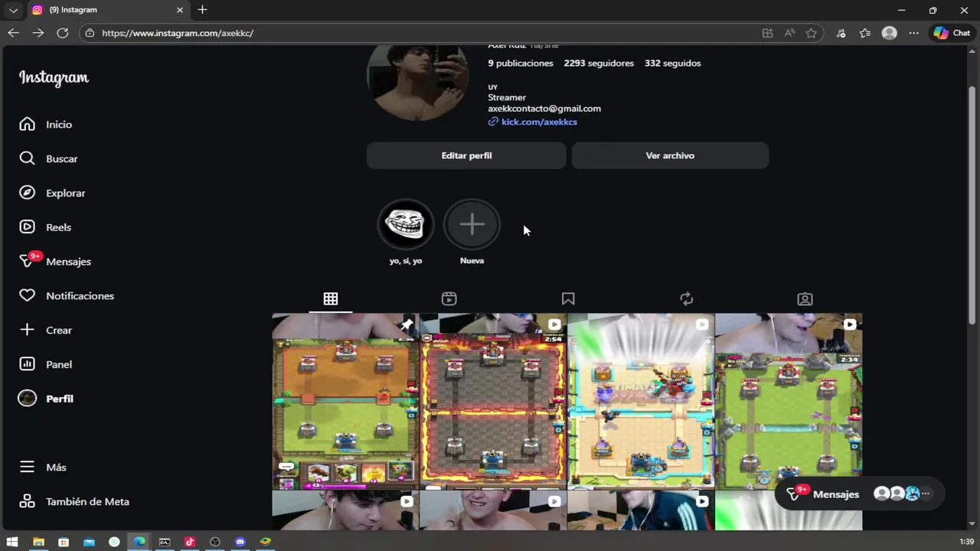
Task: Click the Ver archivo button
Action: [670, 155]
